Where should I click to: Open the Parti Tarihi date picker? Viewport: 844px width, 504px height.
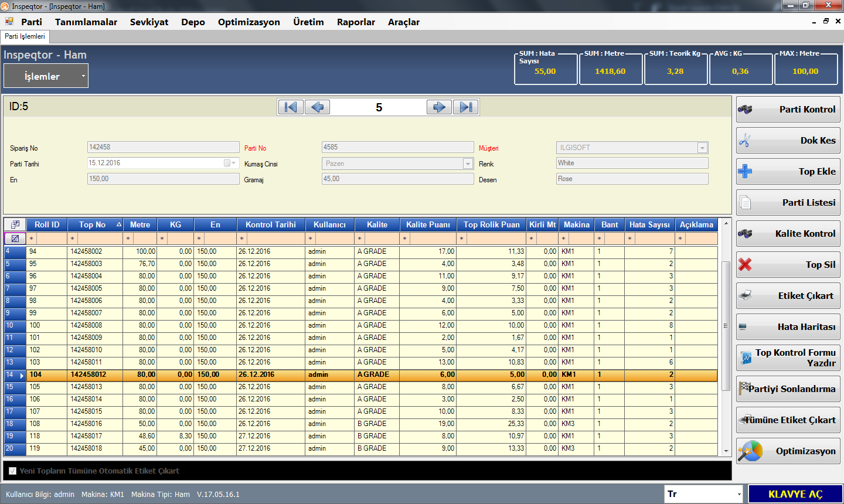tap(230, 163)
